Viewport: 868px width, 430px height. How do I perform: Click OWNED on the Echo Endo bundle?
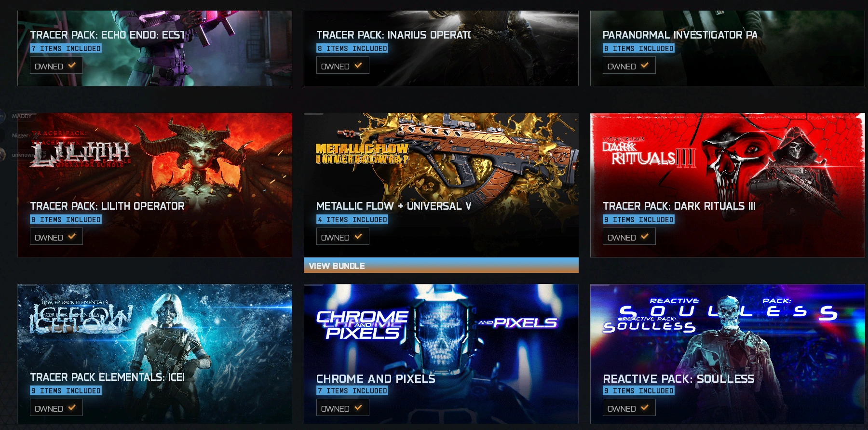(x=56, y=66)
